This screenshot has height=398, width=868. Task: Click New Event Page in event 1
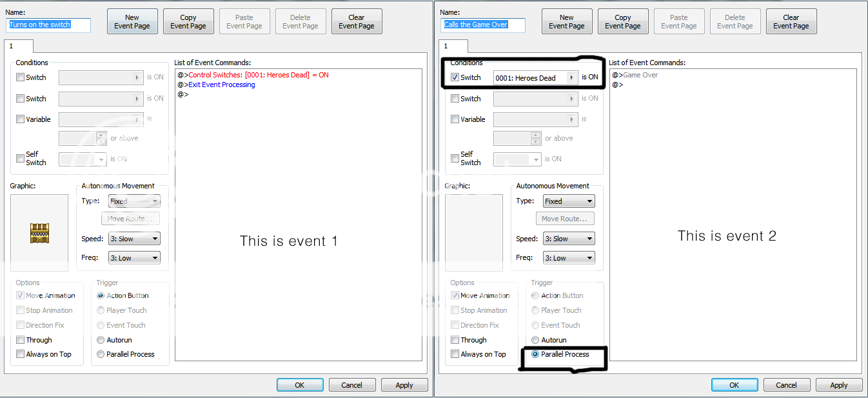[x=132, y=22]
